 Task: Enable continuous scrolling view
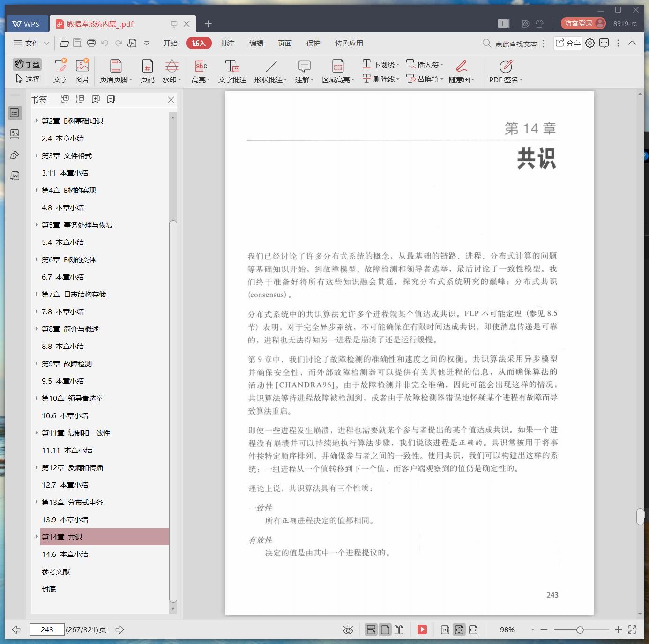click(x=371, y=630)
